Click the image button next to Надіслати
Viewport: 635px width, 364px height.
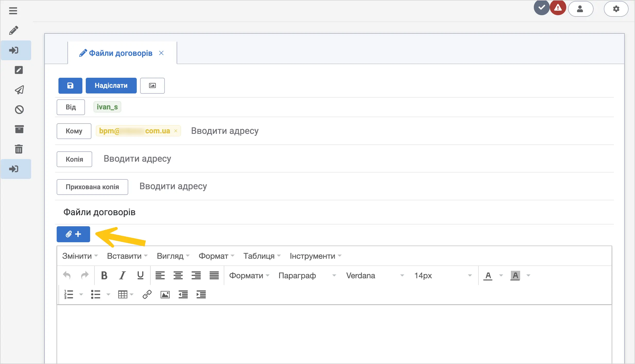pos(152,85)
